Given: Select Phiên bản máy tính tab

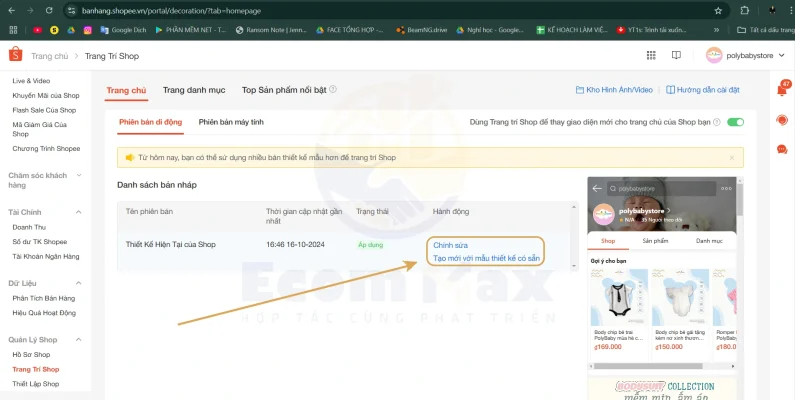Looking at the screenshot, I should tap(231, 122).
